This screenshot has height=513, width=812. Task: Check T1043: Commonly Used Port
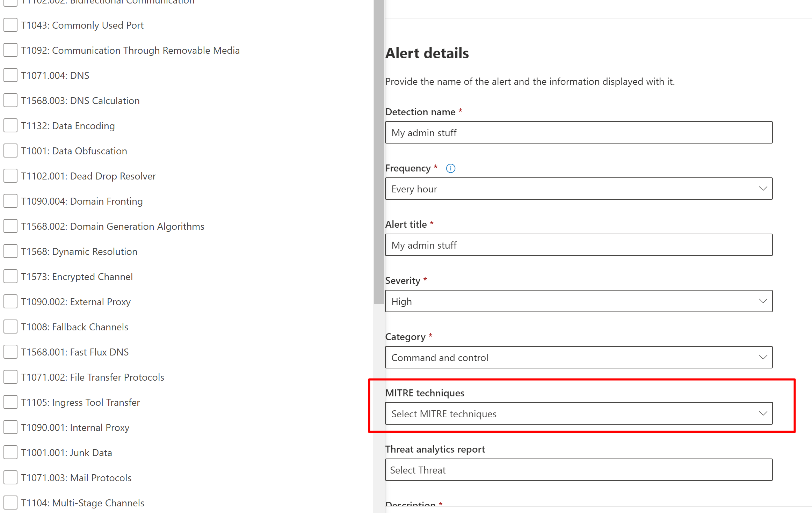10,25
